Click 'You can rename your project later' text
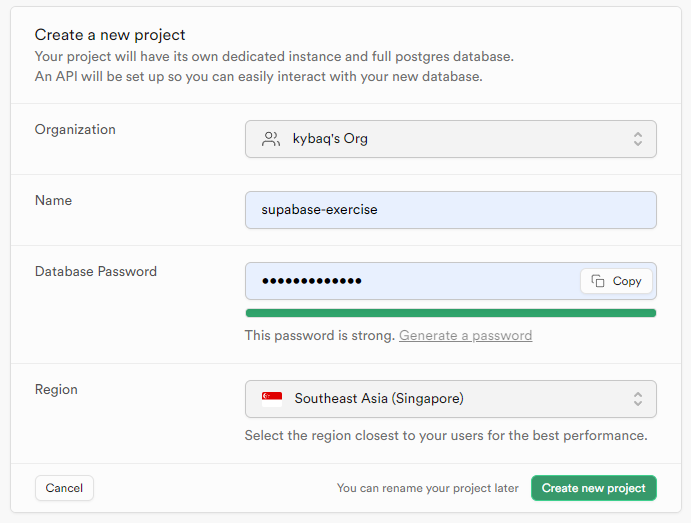 click(x=427, y=488)
